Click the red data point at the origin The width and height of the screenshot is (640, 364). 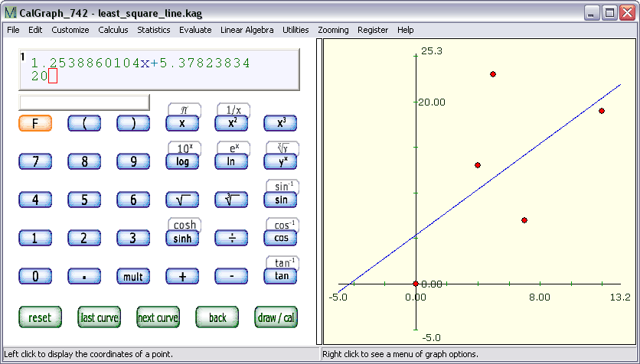pyautogui.click(x=416, y=284)
